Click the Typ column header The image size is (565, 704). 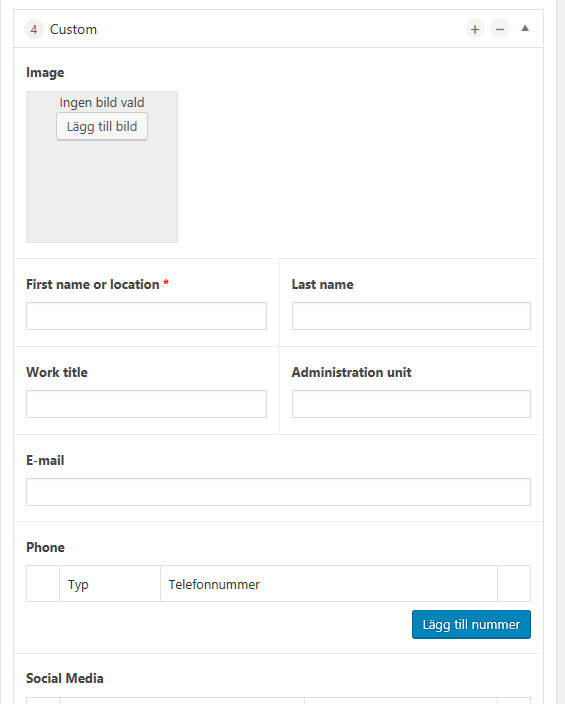(78, 585)
